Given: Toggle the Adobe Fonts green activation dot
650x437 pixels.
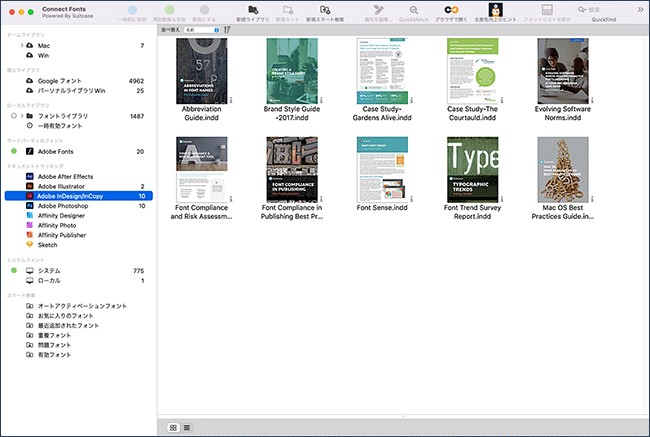Looking at the screenshot, I should 14,151.
